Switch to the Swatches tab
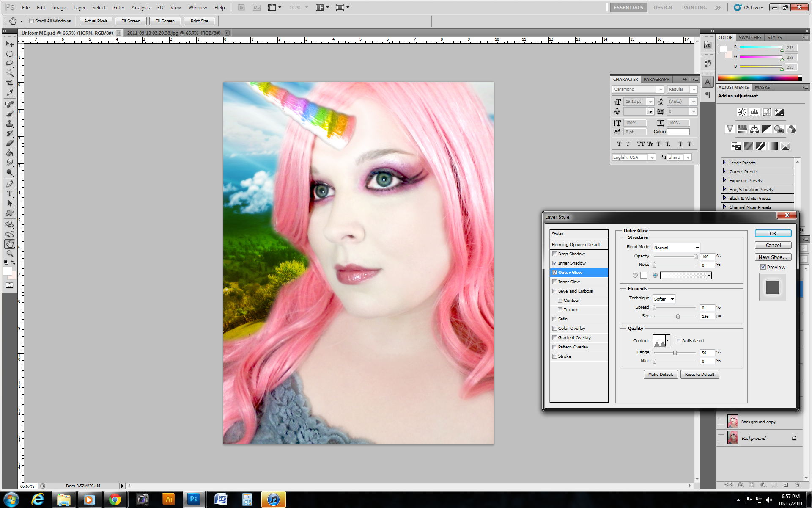Screen dimensions: 812x508 750,38
